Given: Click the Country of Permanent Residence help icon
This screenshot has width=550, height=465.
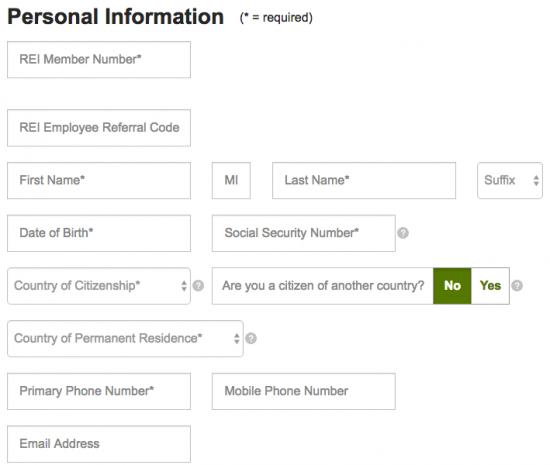Looking at the screenshot, I should [251, 338].
